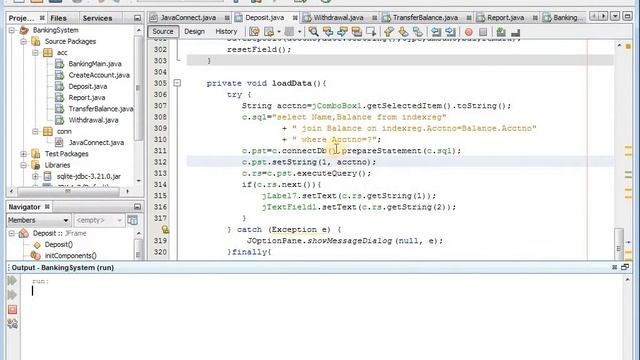
Task: Click the Back navigation icon in editor toolbar
Action: (x=269, y=31)
